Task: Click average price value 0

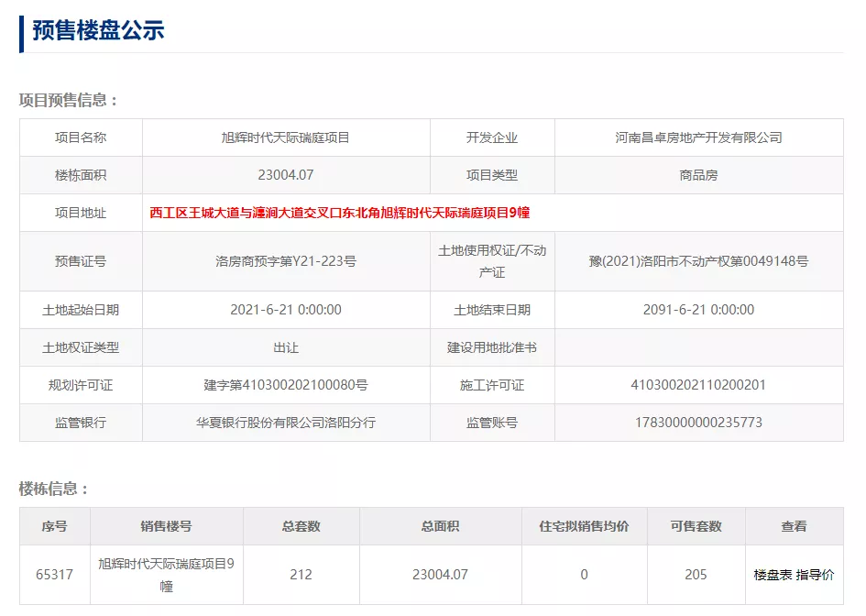Action: click(x=585, y=575)
